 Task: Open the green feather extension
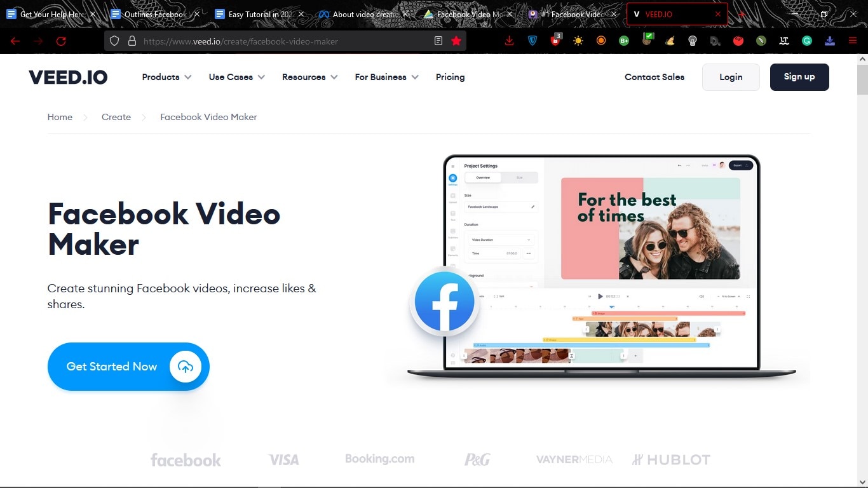click(x=761, y=41)
